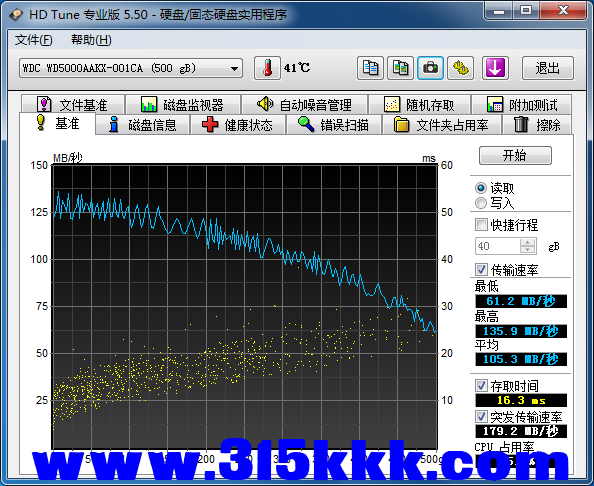Image resolution: width=594 pixels, height=486 pixels.
Task: Switch to the 错误扫描 tab
Action: click(334, 125)
